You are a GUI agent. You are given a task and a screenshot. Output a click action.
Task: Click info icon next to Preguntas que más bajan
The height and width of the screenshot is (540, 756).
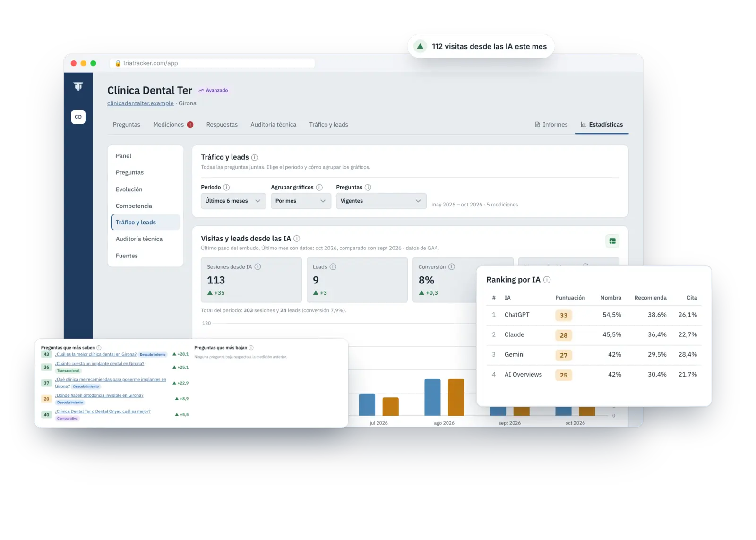point(251,348)
